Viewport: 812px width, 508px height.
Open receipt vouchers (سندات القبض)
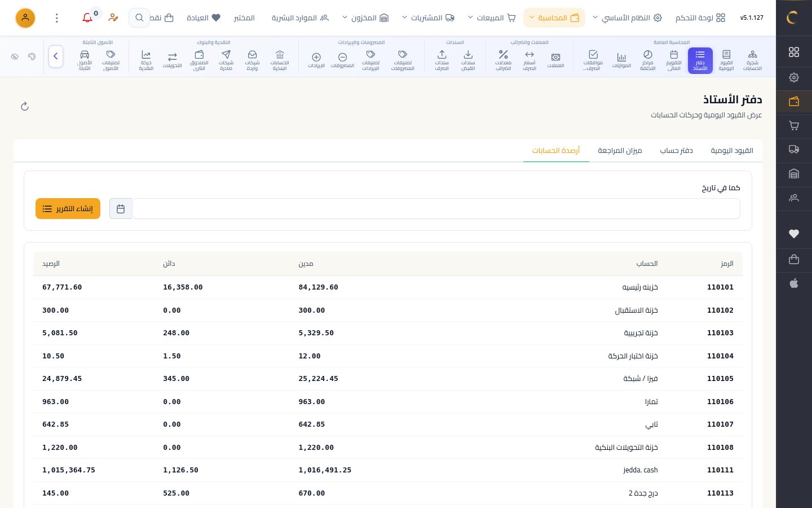(468, 60)
